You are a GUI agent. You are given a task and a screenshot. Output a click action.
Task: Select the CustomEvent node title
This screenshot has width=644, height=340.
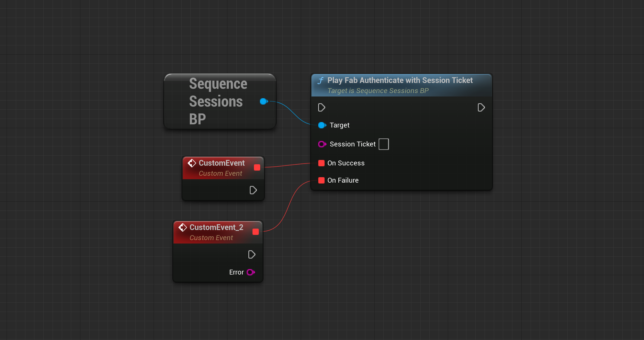click(x=221, y=163)
